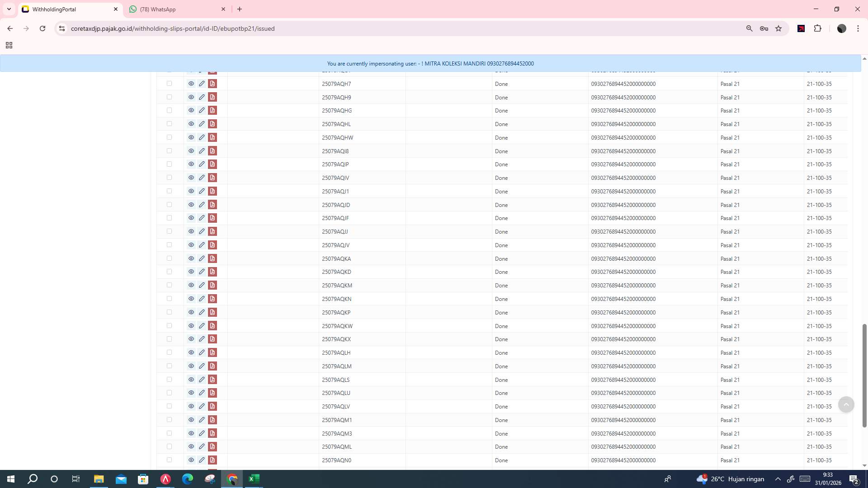This screenshot has height=488, width=868.
Task: Open the view eye icon for 25079AQI8
Action: pos(191,151)
